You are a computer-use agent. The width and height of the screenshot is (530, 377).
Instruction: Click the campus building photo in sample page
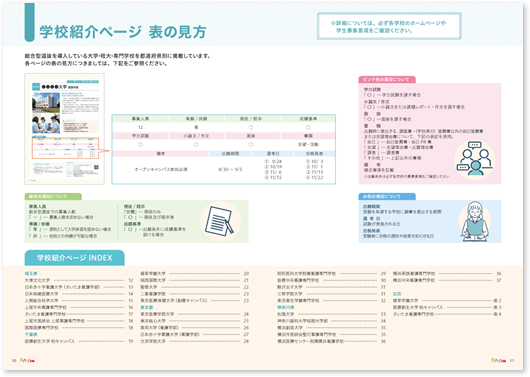(46, 103)
